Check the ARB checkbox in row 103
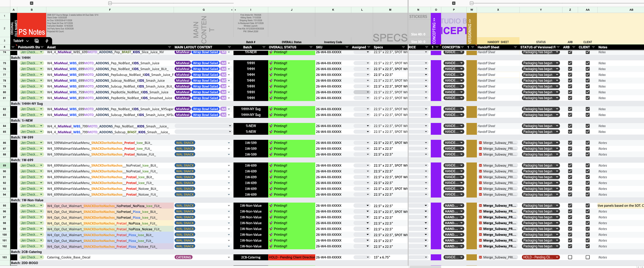Image resolution: width=644 pixels, height=268 pixels. [570, 257]
